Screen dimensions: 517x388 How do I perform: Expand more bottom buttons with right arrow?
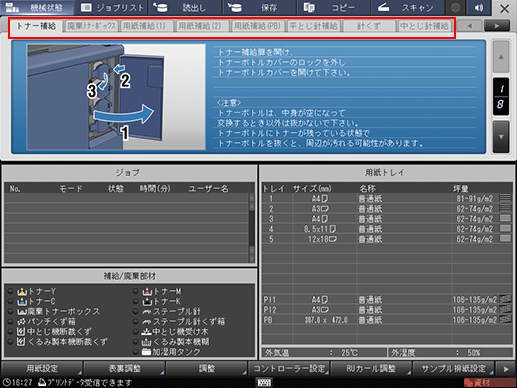[x=506, y=369]
